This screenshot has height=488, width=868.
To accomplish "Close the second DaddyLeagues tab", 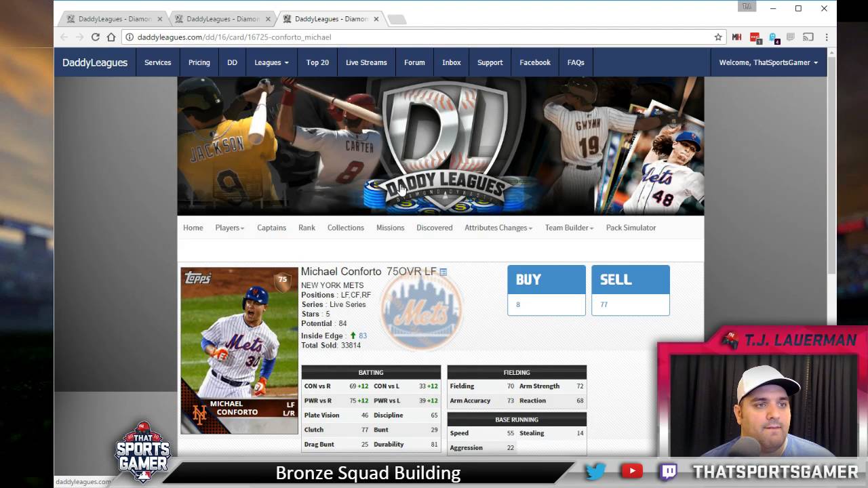I will click(x=268, y=19).
